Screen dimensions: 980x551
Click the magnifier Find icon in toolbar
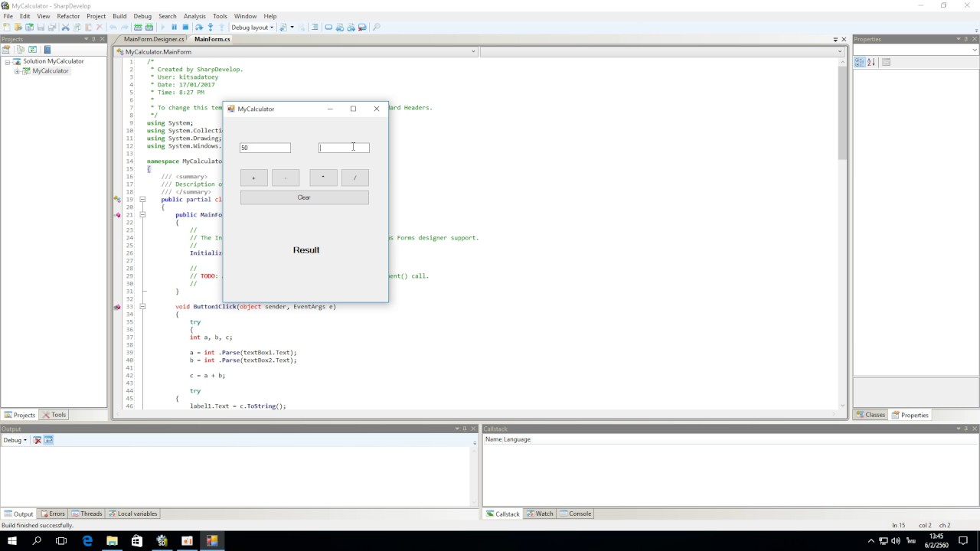click(x=376, y=27)
